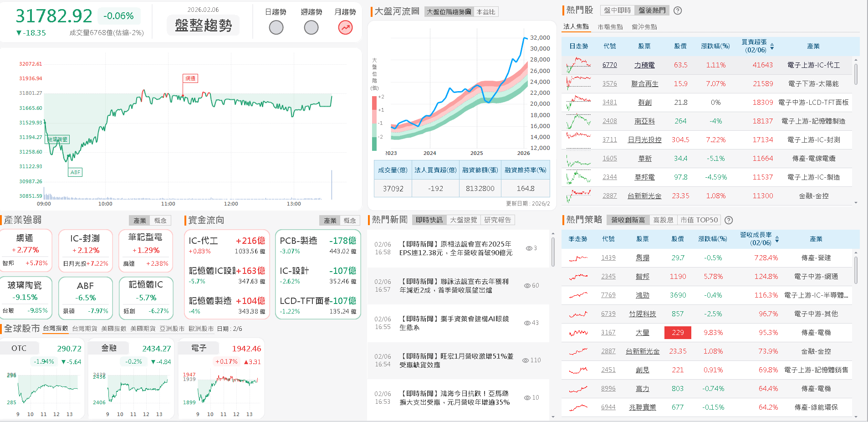The image size is (868, 422).
Task: Open the help icon beside 熱門策略
Action: pyautogui.click(x=729, y=220)
